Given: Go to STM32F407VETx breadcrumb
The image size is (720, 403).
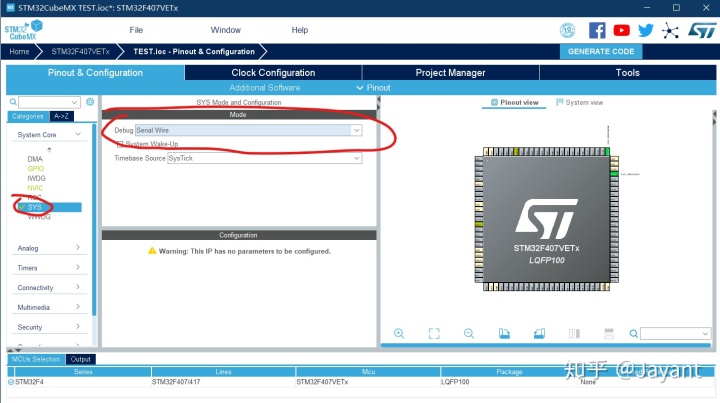Looking at the screenshot, I should tap(80, 51).
